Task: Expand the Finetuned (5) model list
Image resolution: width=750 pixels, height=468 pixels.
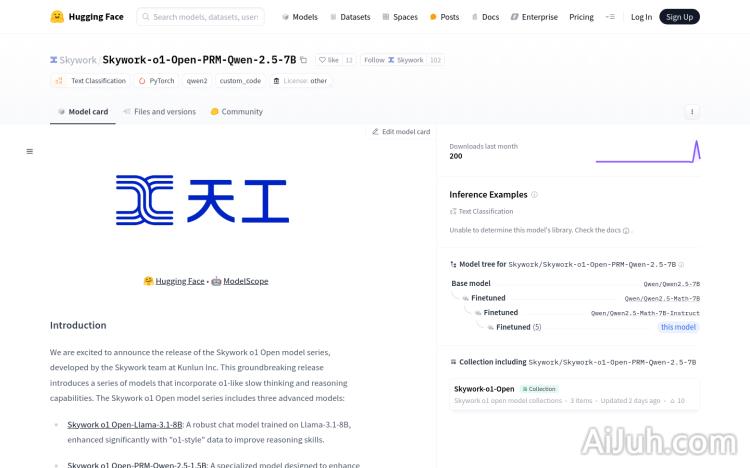Action: (x=518, y=327)
